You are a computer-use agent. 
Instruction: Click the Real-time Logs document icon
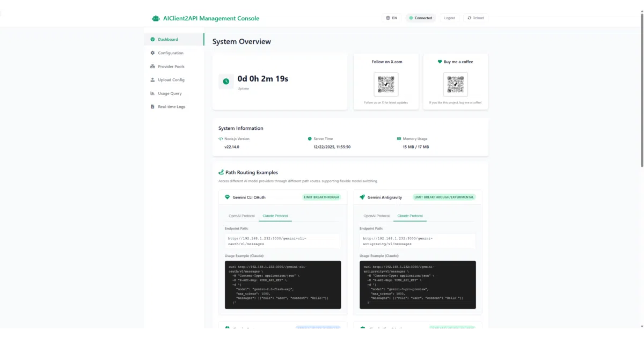pyautogui.click(x=152, y=107)
